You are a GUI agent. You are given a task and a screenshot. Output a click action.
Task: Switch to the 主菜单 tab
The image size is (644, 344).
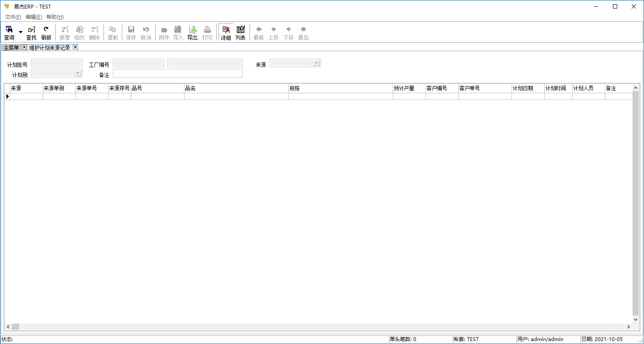[11, 48]
